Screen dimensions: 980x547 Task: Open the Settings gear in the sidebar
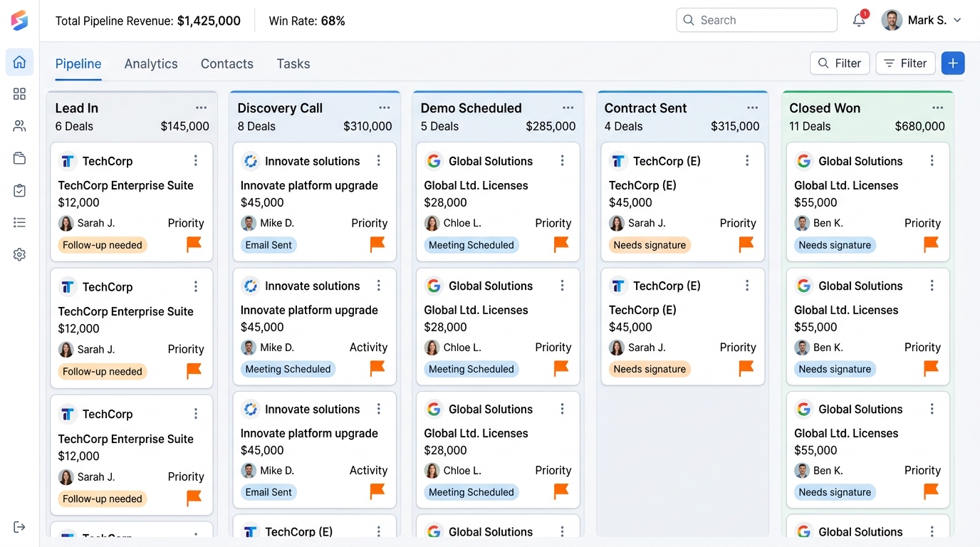pyautogui.click(x=19, y=254)
